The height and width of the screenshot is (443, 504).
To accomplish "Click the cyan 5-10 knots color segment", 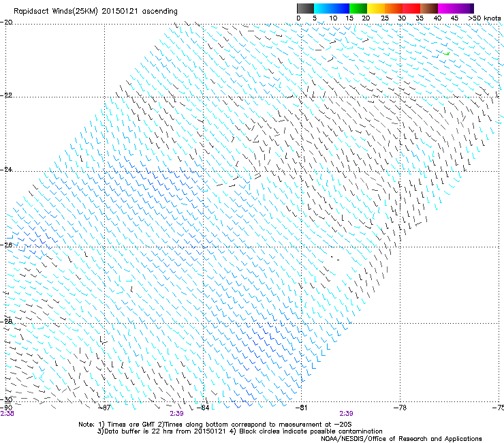I will (x=322, y=8).
